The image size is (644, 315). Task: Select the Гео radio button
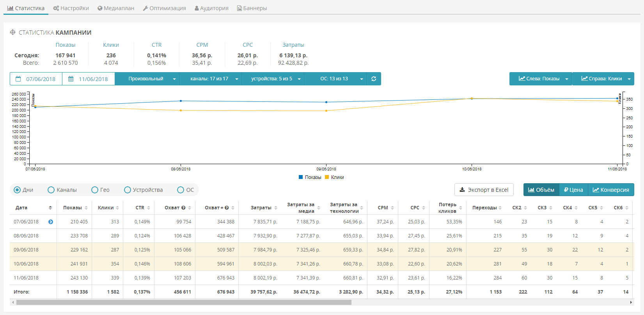(95, 190)
